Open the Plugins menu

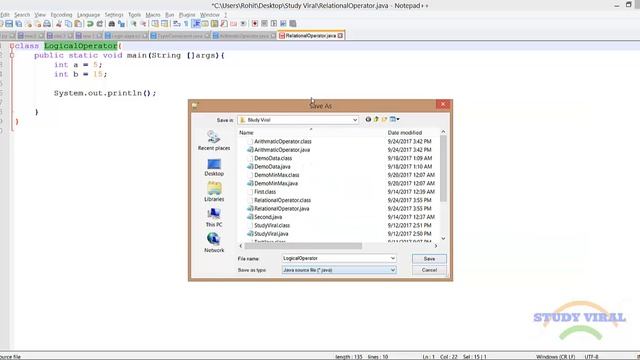pos(187,15)
